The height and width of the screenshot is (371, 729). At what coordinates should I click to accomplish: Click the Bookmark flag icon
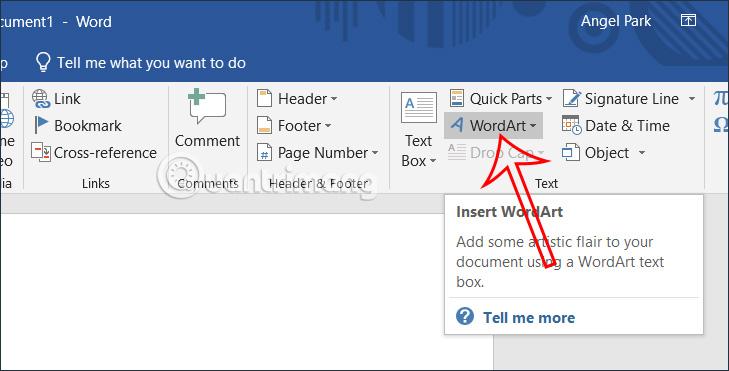41,126
